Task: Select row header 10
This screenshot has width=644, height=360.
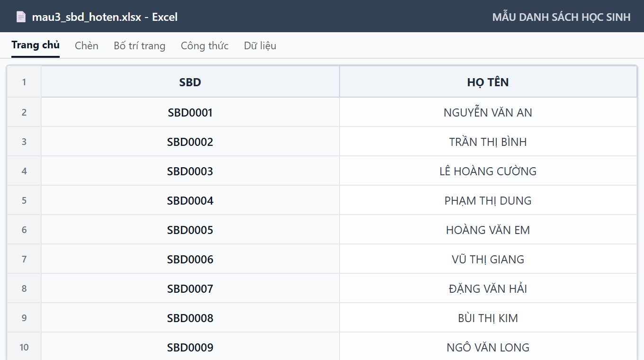Action: 24,347
